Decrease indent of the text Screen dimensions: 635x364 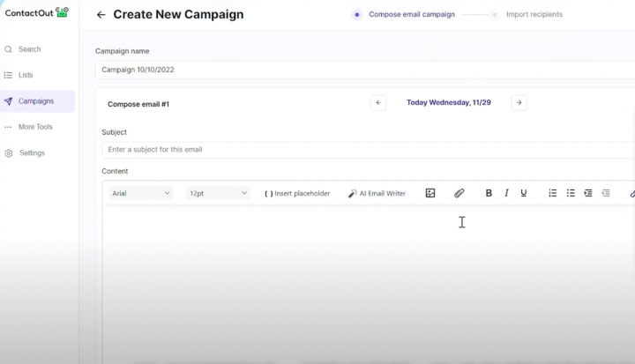coord(606,193)
